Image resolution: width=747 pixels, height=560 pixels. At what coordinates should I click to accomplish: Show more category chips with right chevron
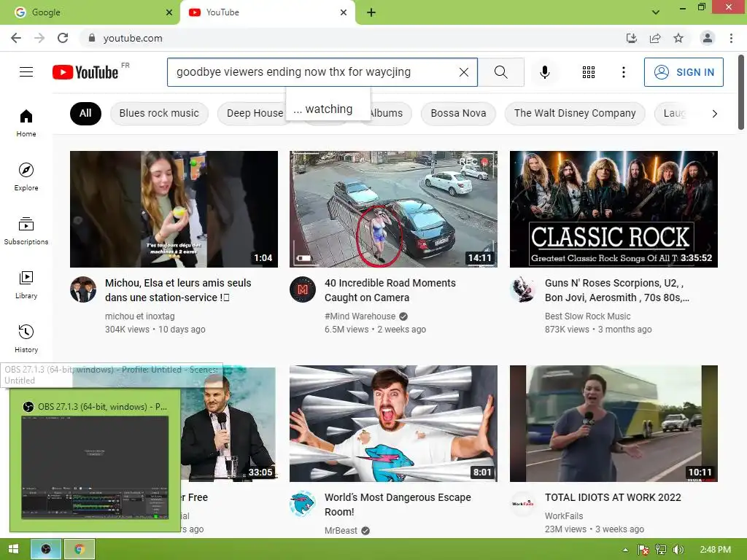click(714, 113)
